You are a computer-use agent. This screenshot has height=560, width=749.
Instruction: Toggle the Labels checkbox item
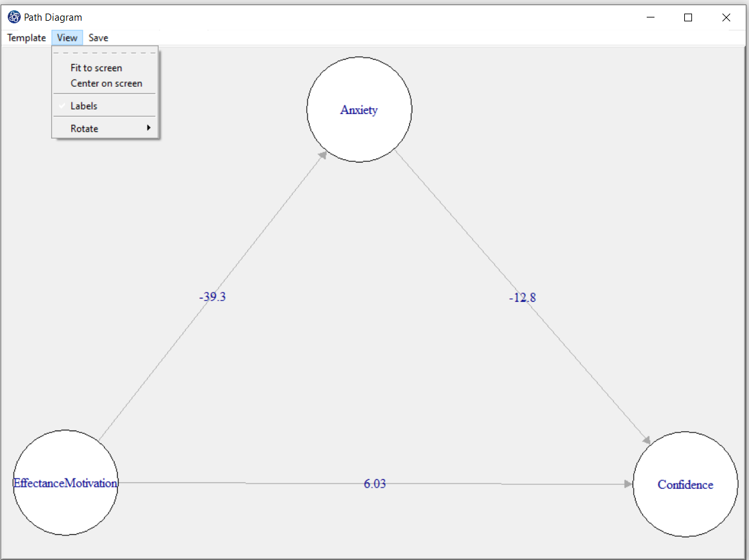[x=84, y=106]
